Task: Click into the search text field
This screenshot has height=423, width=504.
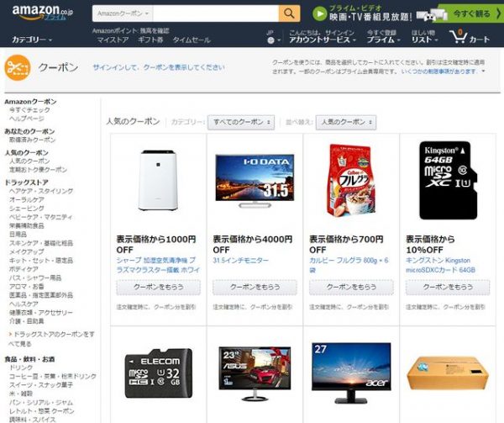Action: pos(216,13)
